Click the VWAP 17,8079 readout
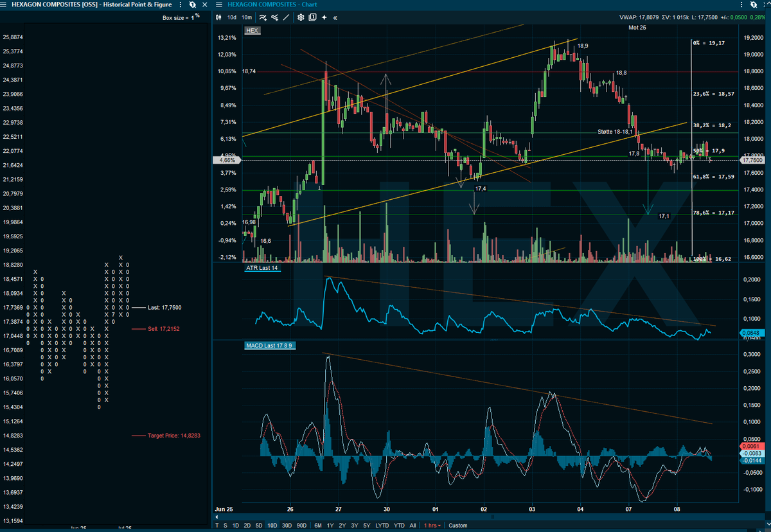This screenshot has height=532, width=771. pyautogui.click(x=639, y=18)
